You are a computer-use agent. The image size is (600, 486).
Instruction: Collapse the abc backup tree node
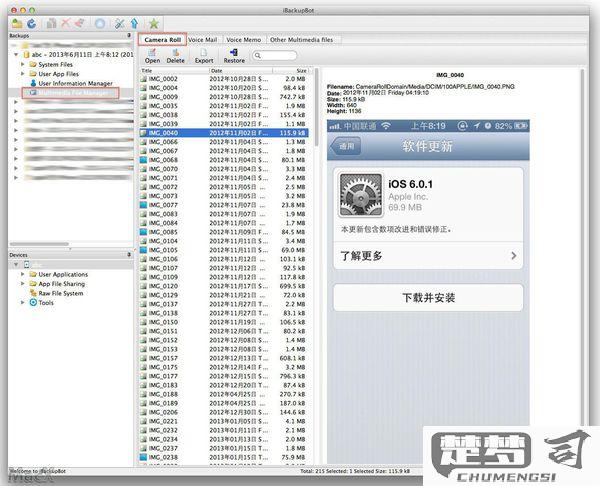(x=16, y=55)
